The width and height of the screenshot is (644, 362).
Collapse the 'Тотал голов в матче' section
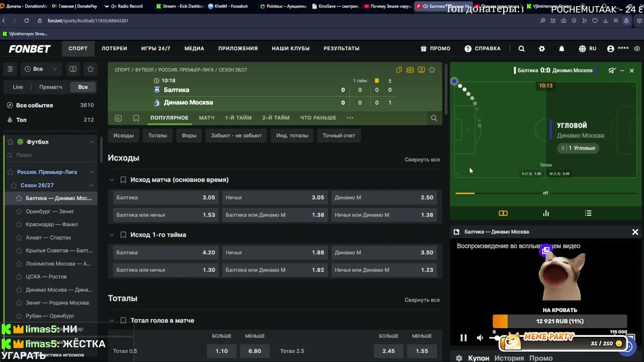[x=112, y=320]
